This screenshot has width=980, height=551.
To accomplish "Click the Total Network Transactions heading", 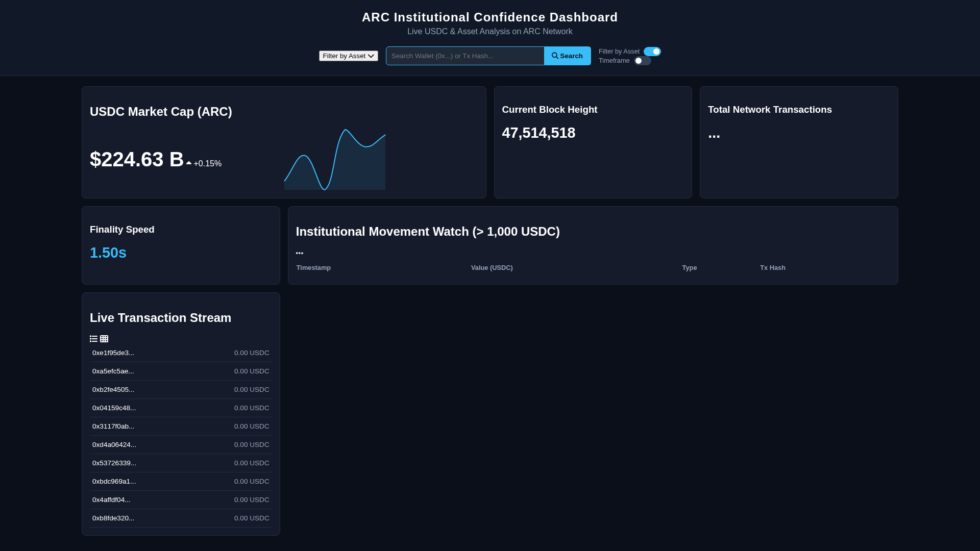I will (770, 110).
